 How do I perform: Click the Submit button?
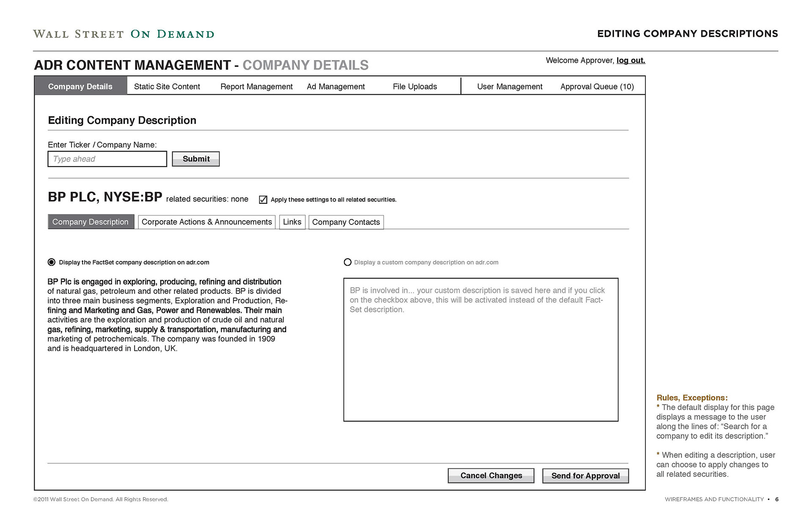[x=196, y=159]
